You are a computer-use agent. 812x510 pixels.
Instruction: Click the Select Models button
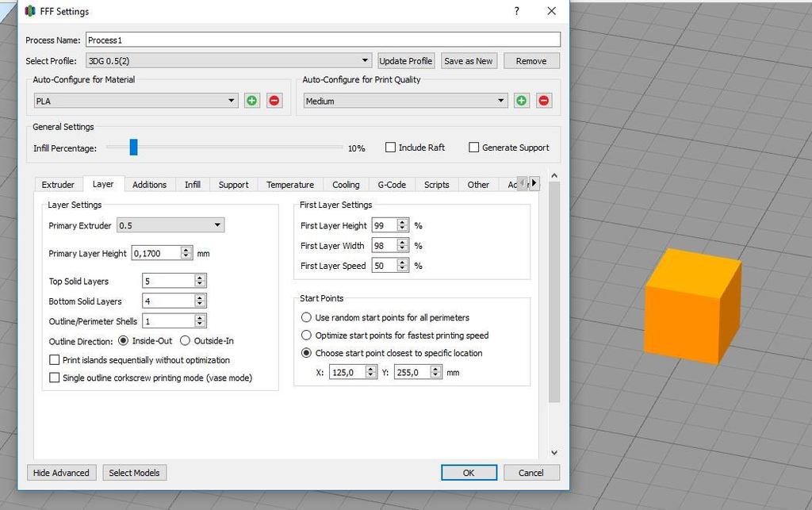point(134,473)
